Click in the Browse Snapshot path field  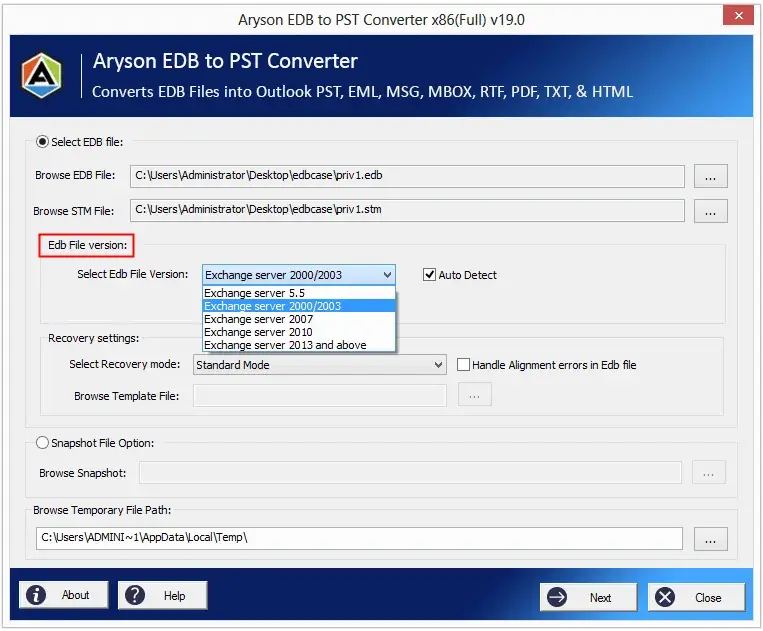click(410, 473)
